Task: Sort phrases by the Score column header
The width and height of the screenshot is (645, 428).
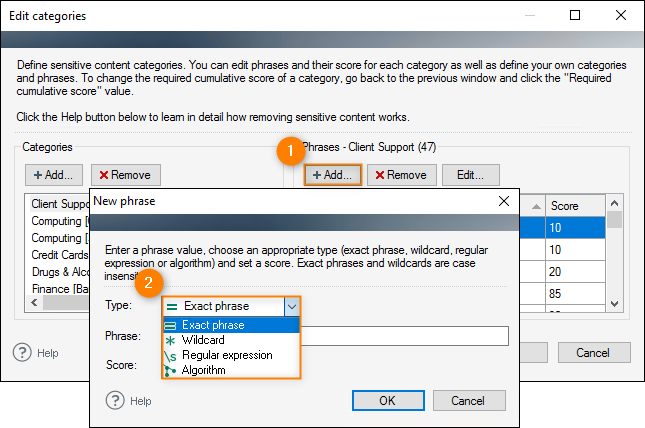Action: [575, 206]
